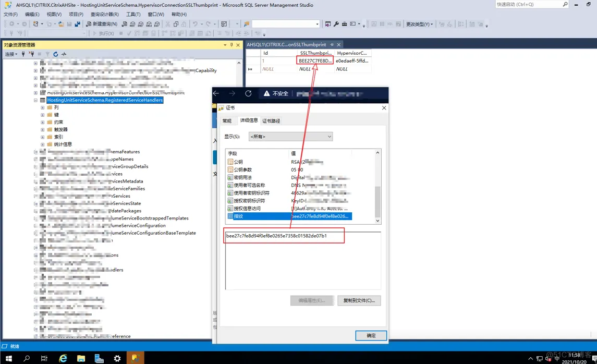This screenshot has height=364, width=597.
Task: Click the MDX query toolbar icon
Action: [x=132, y=24]
